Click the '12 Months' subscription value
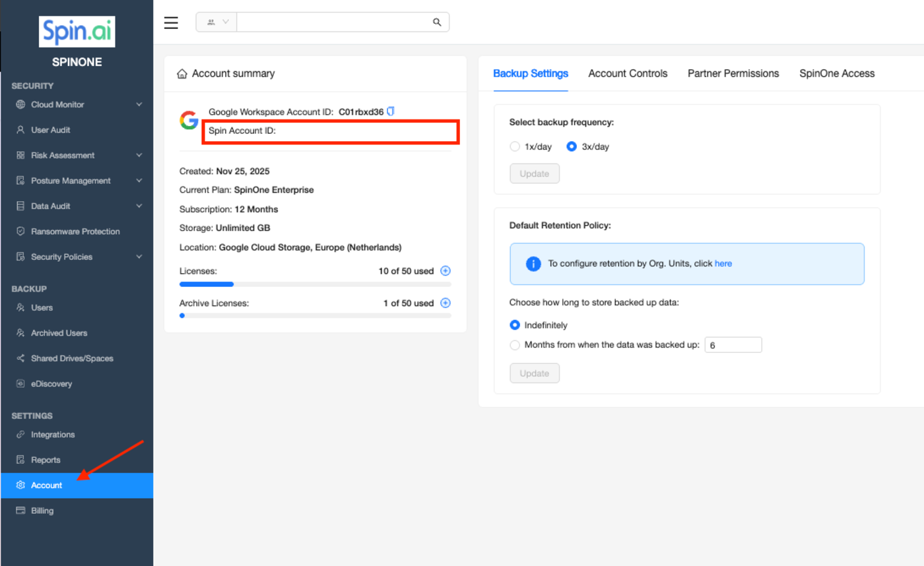This screenshot has height=566, width=924. tap(257, 209)
